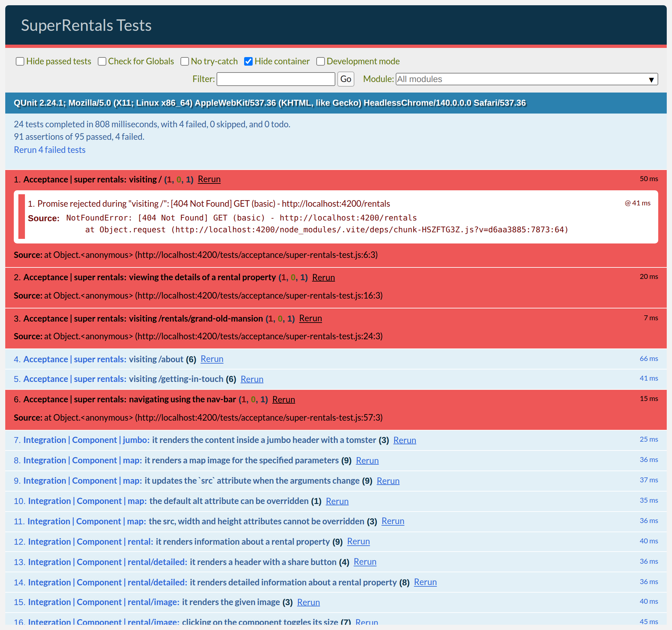
Task: Enable the No try-catch checkbox
Action: [x=184, y=61]
